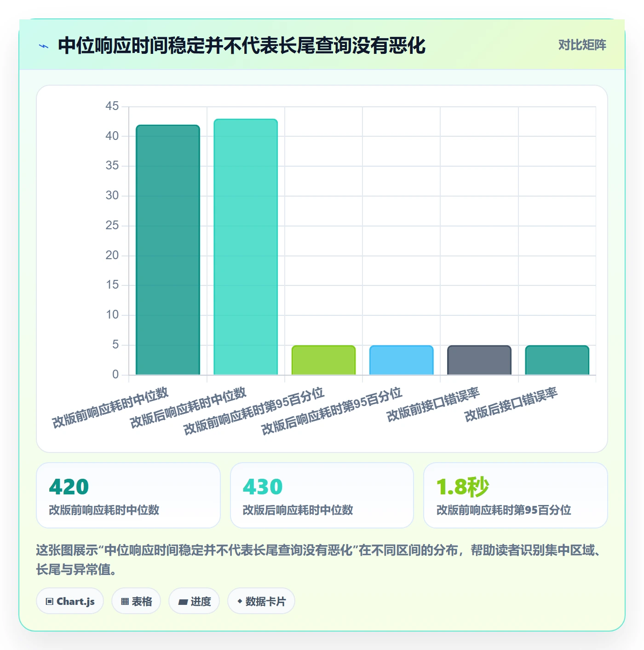Click the y-axis tick label 15
Image resolution: width=644 pixels, height=650 pixels.
pyautogui.click(x=112, y=285)
